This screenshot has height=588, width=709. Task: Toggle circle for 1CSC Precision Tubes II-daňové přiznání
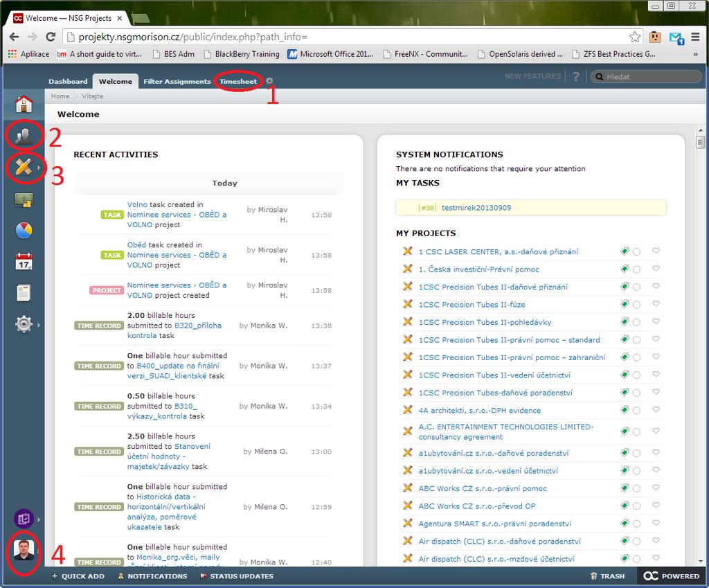tap(637, 287)
